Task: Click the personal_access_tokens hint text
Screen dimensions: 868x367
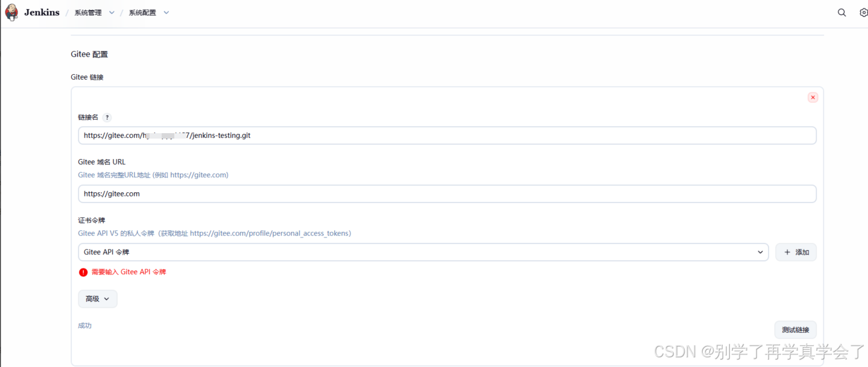Action: [x=215, y=233]
